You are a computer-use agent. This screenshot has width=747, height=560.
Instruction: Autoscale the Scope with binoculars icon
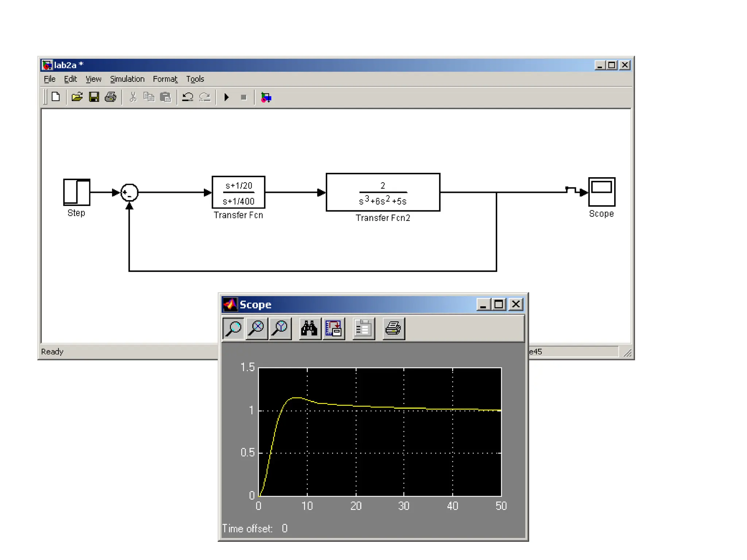click(309, 328)
